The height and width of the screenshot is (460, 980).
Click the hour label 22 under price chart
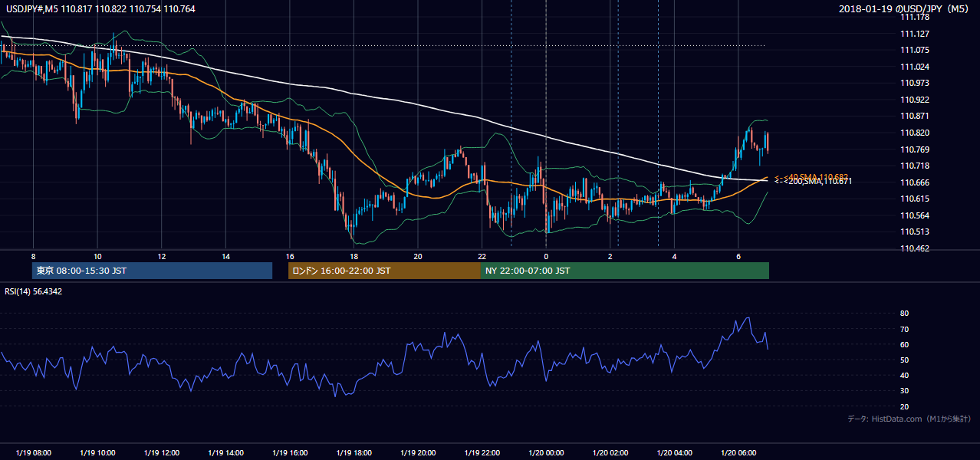tap(482, 256)
